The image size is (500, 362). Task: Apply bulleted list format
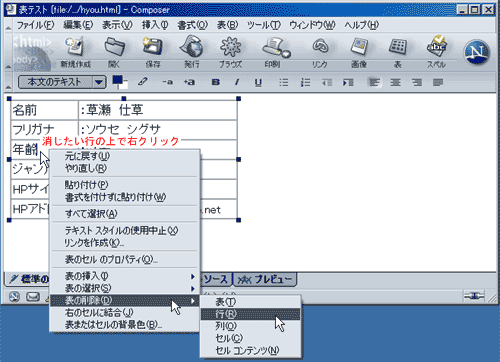283,82
